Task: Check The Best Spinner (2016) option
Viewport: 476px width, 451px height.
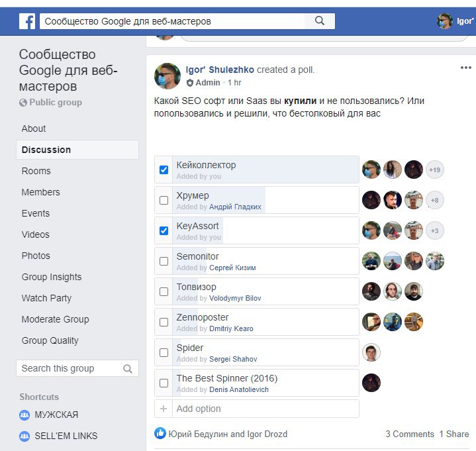Action: coord(164,383)
